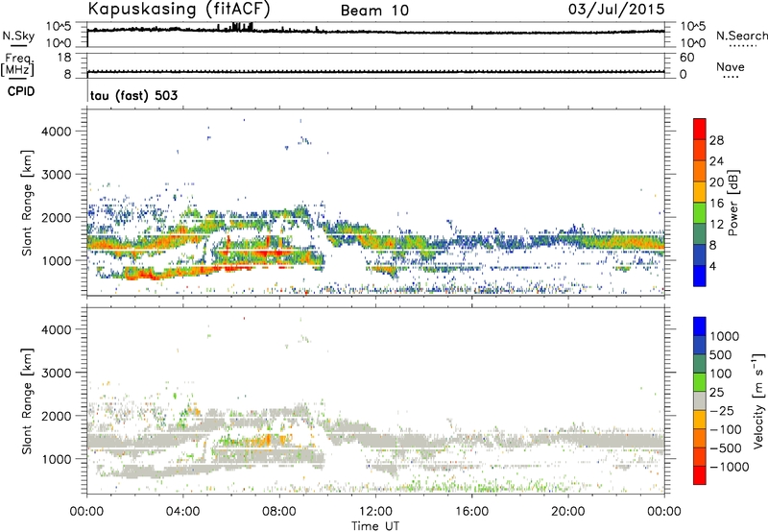Click the 'Kapuskasing (fitACF)' title text
The height and width of the screenshot is (532, 768).
(179, 9)
